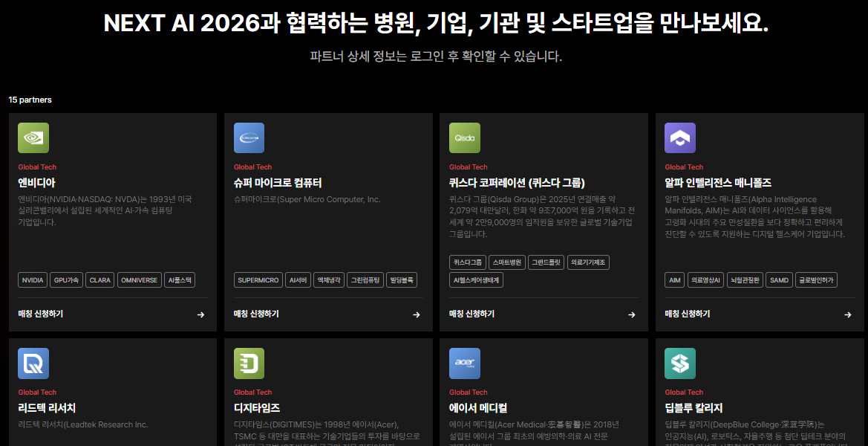Click Global Tech label on 디지타임즈 card

click(x=253, y=392)
